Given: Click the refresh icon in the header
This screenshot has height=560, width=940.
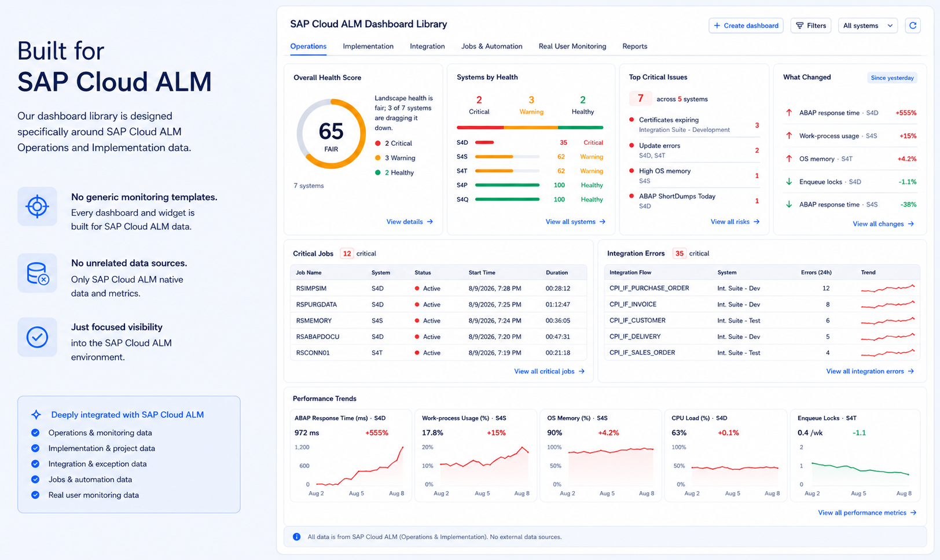Looking at the screenshot, I should 913,25.
